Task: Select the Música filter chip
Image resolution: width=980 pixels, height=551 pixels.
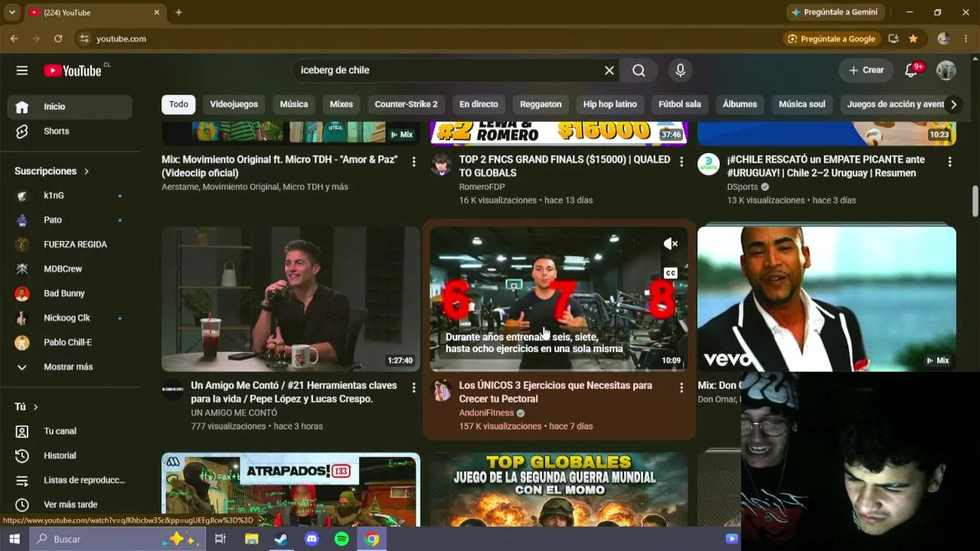Action: point(294,105)
